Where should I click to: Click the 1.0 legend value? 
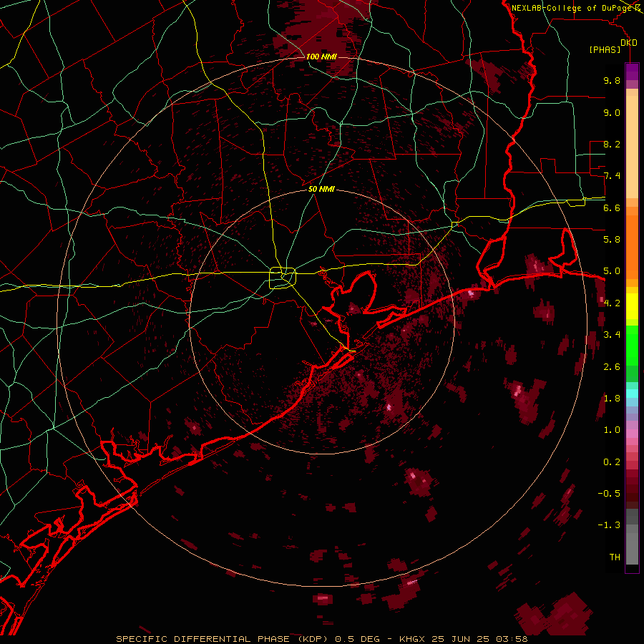coord(612,430)
